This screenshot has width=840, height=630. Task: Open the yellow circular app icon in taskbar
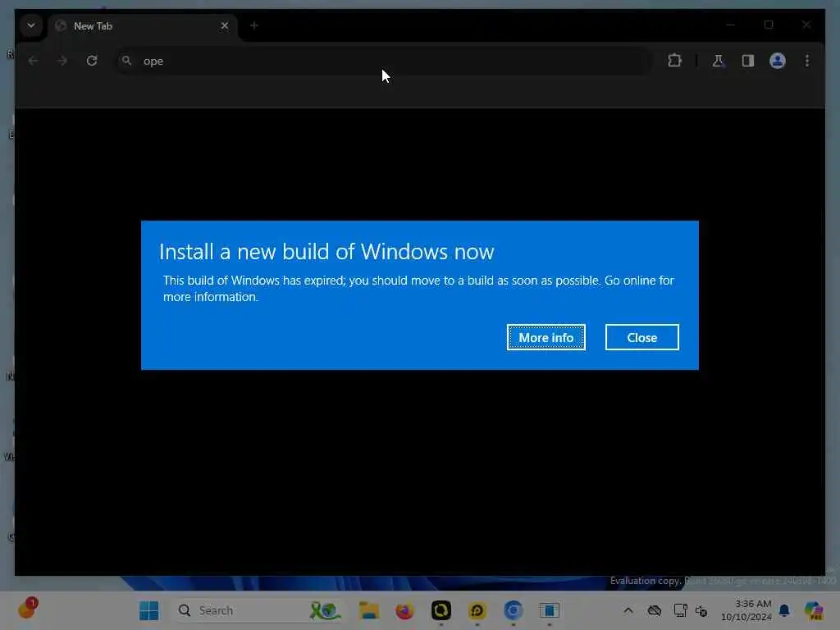477,610
